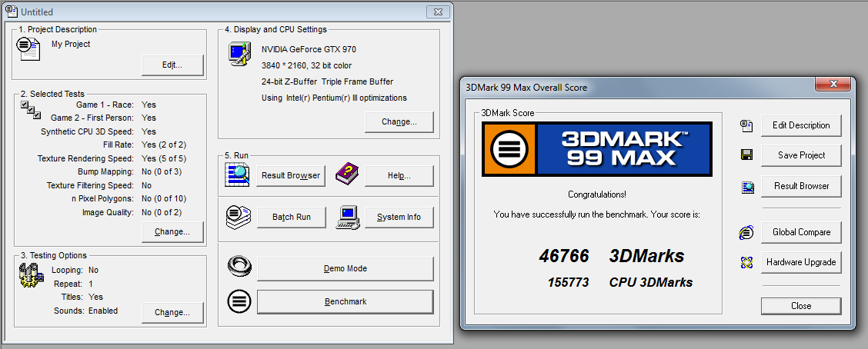Click the Global Compare button

click(x=801, y=232)
